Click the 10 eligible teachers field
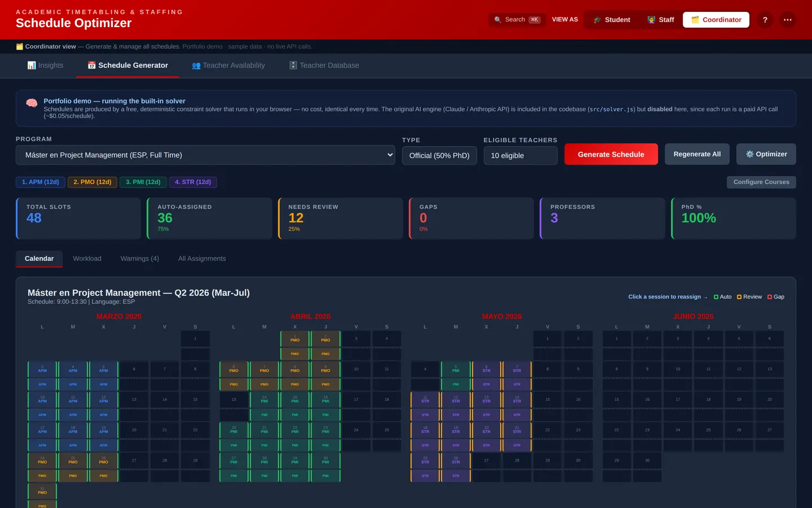Screen dimensions: 812x508 (x=520, y=155)
